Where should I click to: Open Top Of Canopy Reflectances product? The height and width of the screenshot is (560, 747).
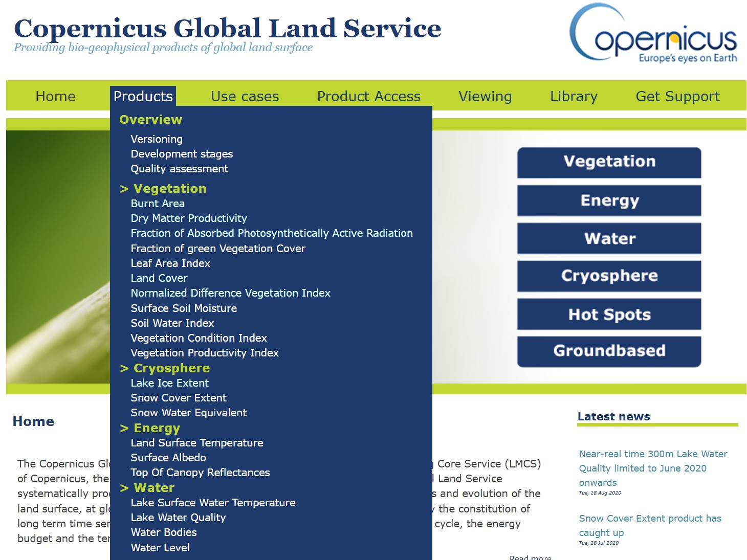click(200, 473)
